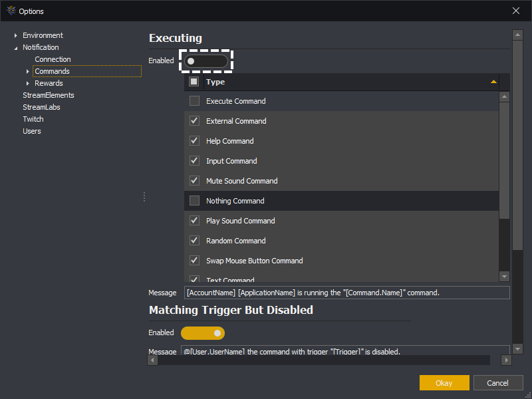Screen dimensions: 532x399
Task: Click the Cancel button
Action: (x=498, y=383)
